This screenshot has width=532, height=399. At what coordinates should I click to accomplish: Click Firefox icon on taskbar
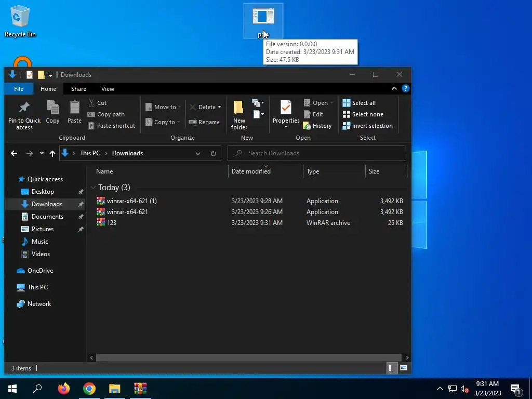(x=64, y=389)
